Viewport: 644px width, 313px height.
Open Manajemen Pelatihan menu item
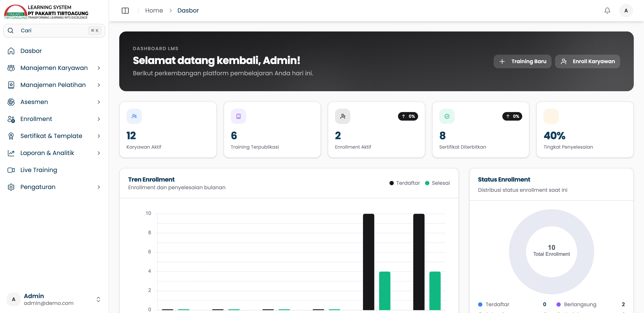54,85
